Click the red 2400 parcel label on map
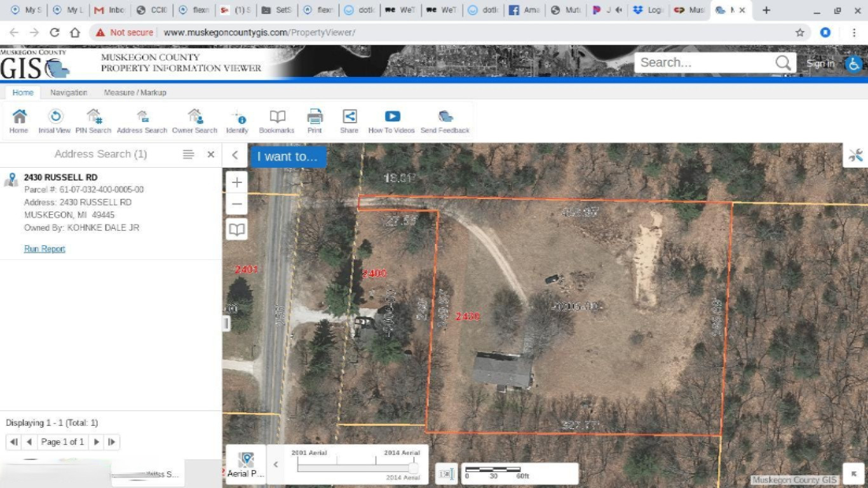The height and width of the screenshot is (488, 868). coord(374,273)
